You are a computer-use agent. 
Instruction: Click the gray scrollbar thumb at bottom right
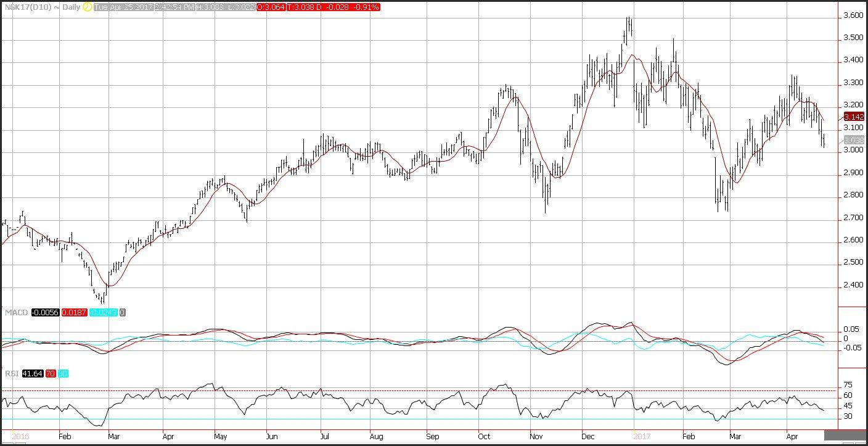pyautogui.click(x=845, y=436)
